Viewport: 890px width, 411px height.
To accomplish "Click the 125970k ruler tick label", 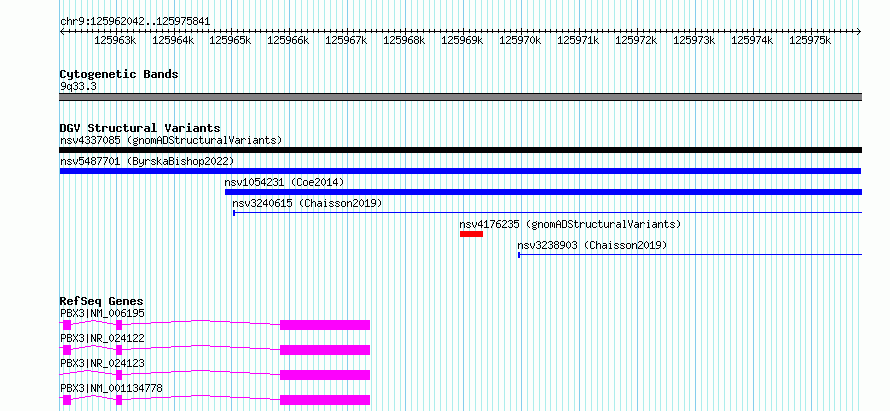I will 520,40.
